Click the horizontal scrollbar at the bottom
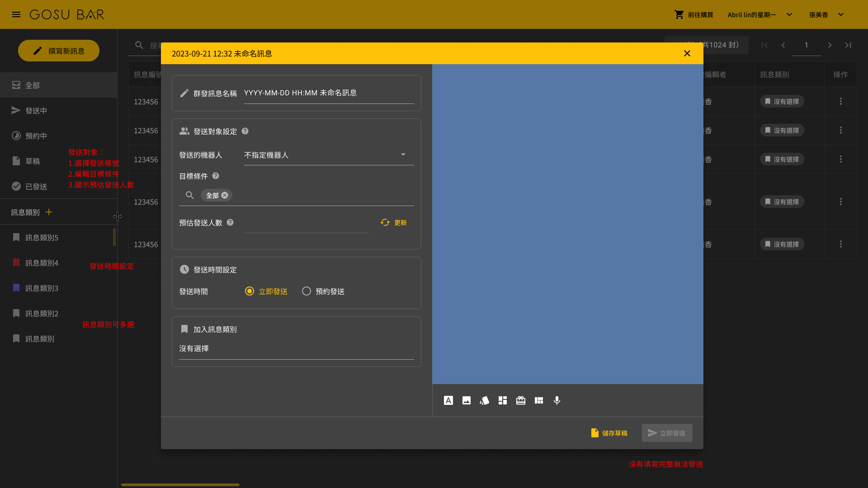 tap(180, 485)
